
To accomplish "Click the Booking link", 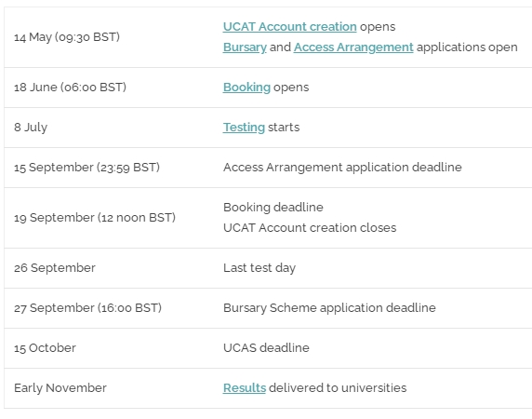I will point(246,88).
